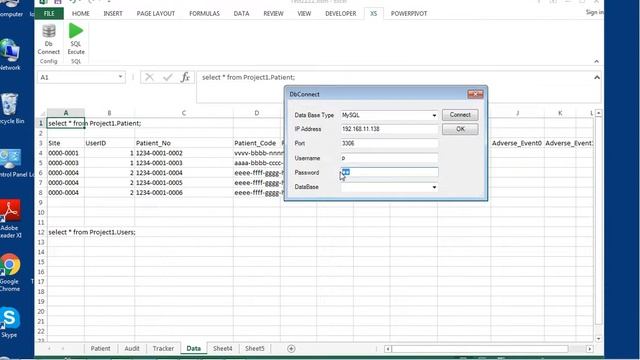Switch to the Sheet4 tab
This screenshot has height=360, width=640.
[x=222, y=349]
